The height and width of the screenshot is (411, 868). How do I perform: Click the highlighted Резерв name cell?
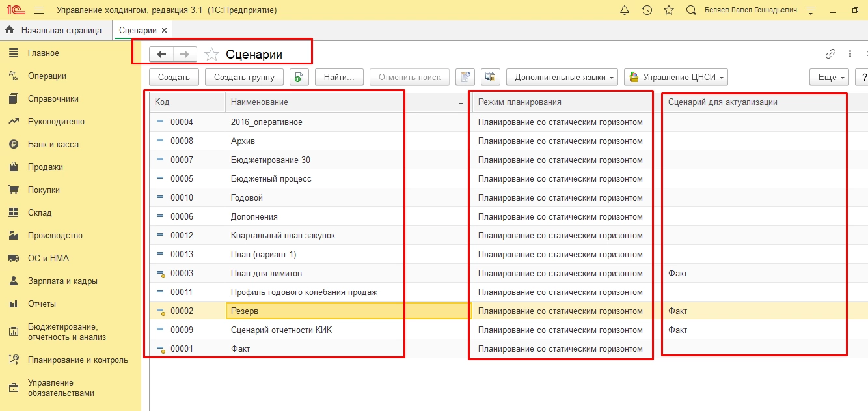pos(349,311)
